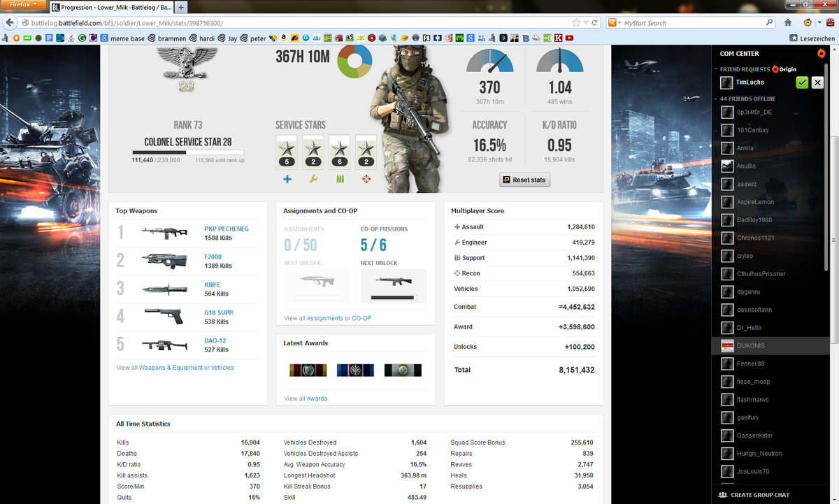Click the rank progress bar under Colonel Service Star
839x504 pixels.
click(188, 152)
